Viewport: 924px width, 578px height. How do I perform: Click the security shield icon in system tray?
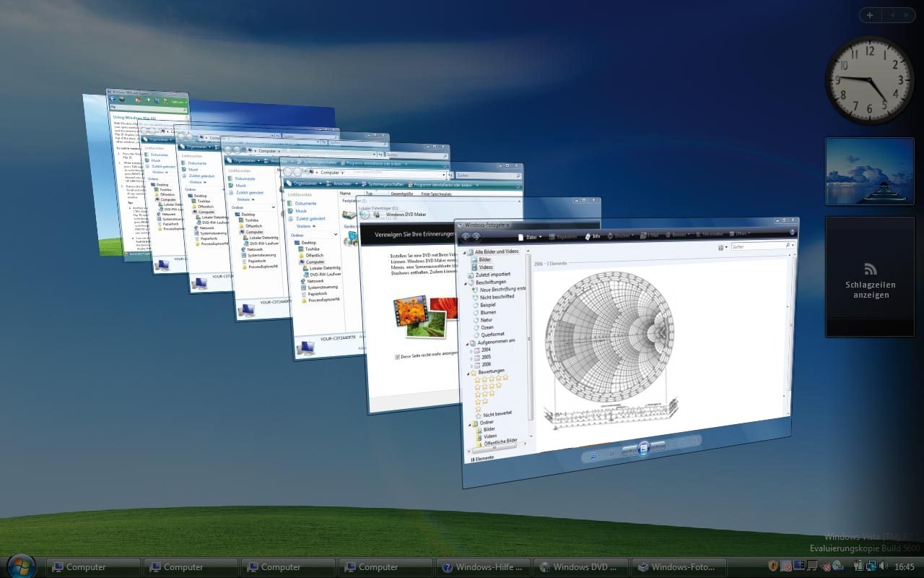click(772, 566)
